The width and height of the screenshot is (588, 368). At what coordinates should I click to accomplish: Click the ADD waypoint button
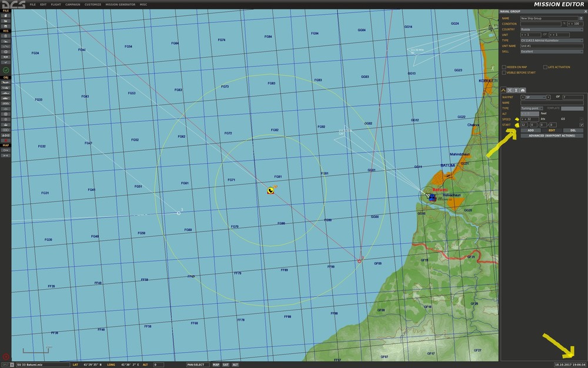530,130
